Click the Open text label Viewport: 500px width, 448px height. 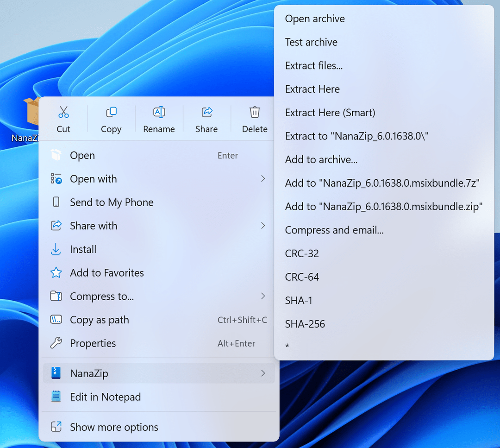click(x=82, y=155)
